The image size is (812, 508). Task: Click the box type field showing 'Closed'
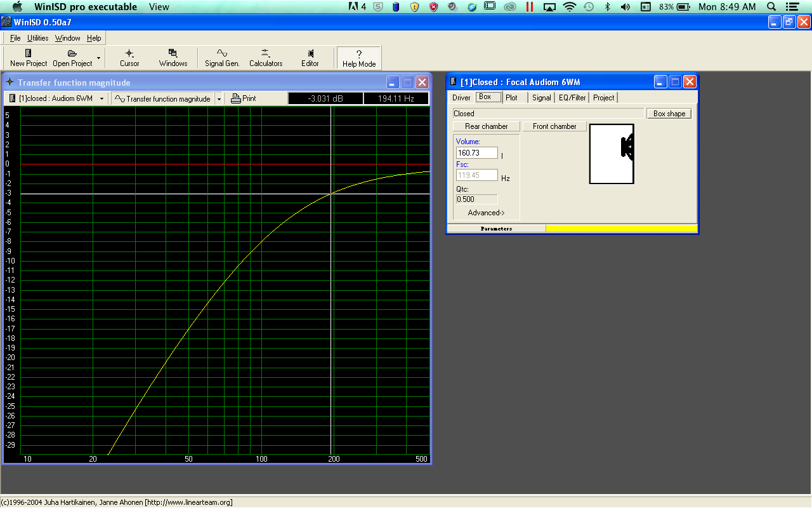[x=549, y=114]
